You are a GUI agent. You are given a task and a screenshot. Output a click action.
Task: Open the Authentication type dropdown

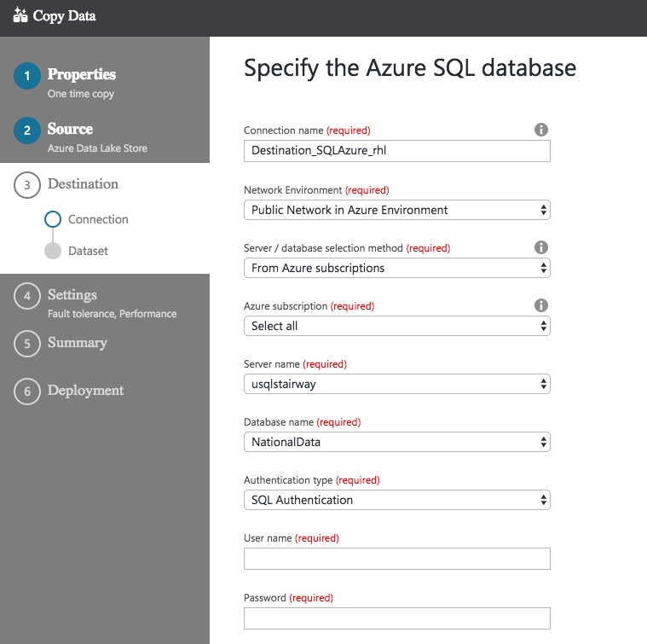397,500
